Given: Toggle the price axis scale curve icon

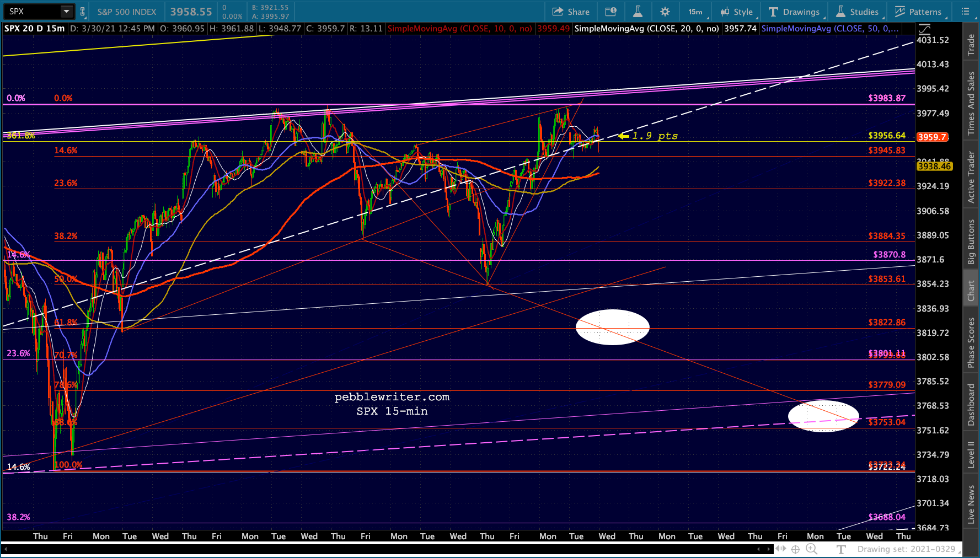Looking at the screenshot, I should click(925, 28).
